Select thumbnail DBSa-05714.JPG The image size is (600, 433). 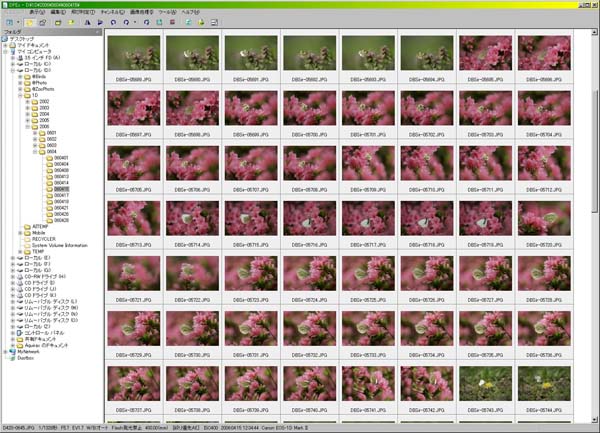(192, 218)
